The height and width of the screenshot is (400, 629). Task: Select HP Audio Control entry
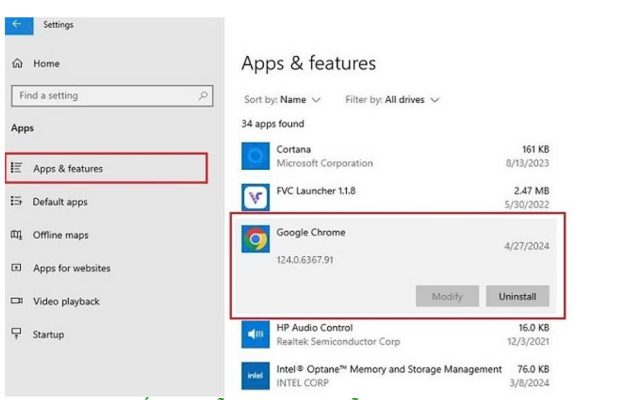(x=314, y=327)
